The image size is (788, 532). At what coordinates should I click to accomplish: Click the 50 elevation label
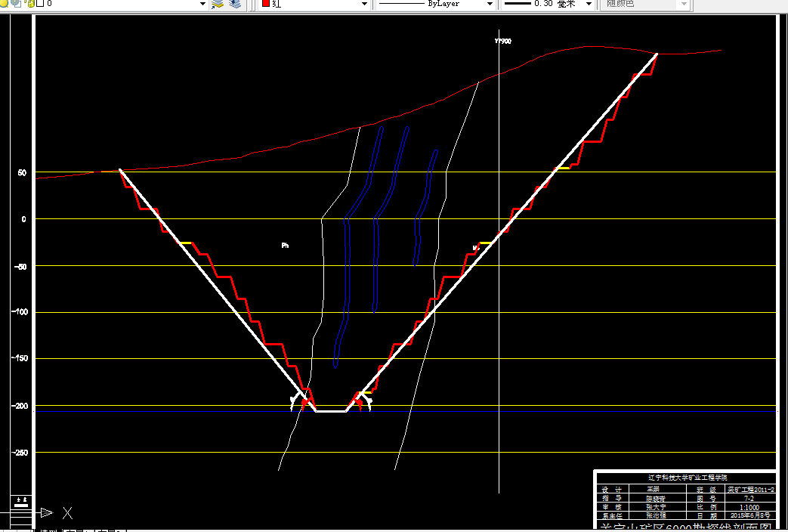click(x=22, y=172)
